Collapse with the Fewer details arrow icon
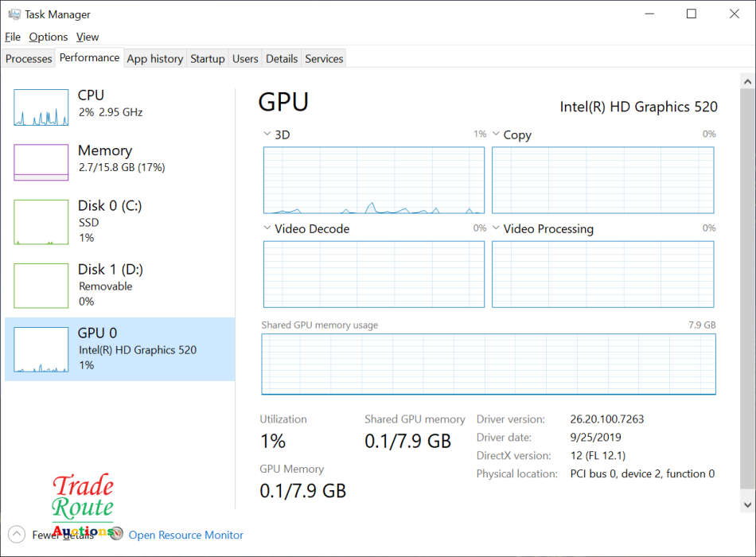This screenshot has width=756, height=557. (x=16, y=535)
